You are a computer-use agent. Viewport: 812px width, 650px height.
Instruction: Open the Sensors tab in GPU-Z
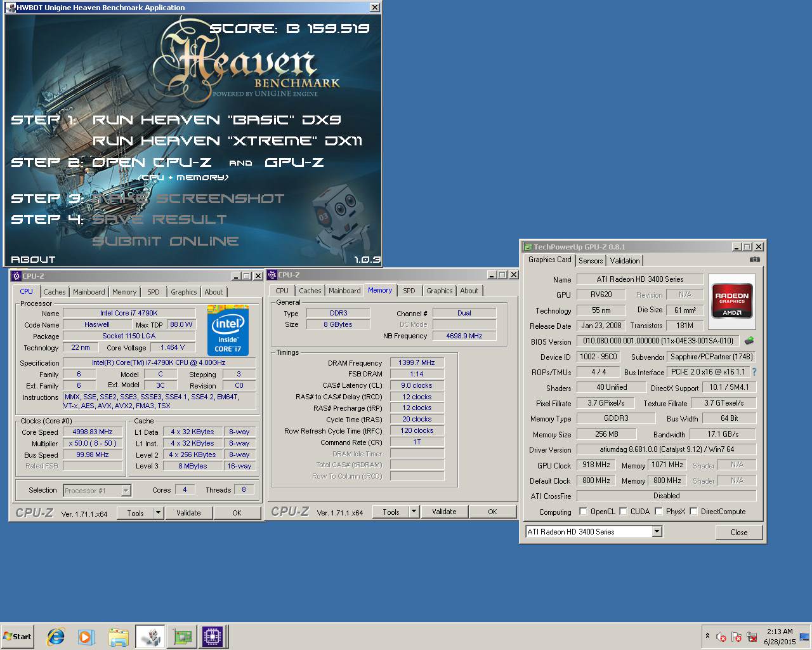click(x=591, y=261)
